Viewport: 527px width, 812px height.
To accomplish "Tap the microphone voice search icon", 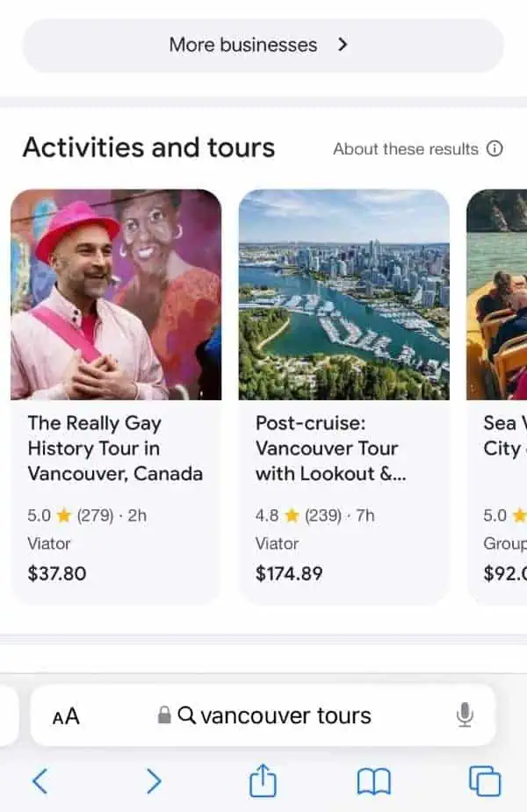I will [466, 715].
